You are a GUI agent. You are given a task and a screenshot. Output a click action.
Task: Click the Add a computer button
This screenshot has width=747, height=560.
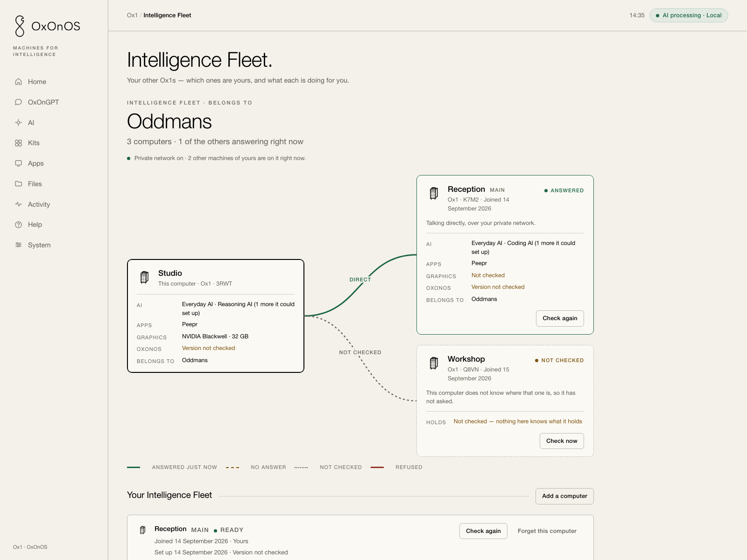point(564,496)
